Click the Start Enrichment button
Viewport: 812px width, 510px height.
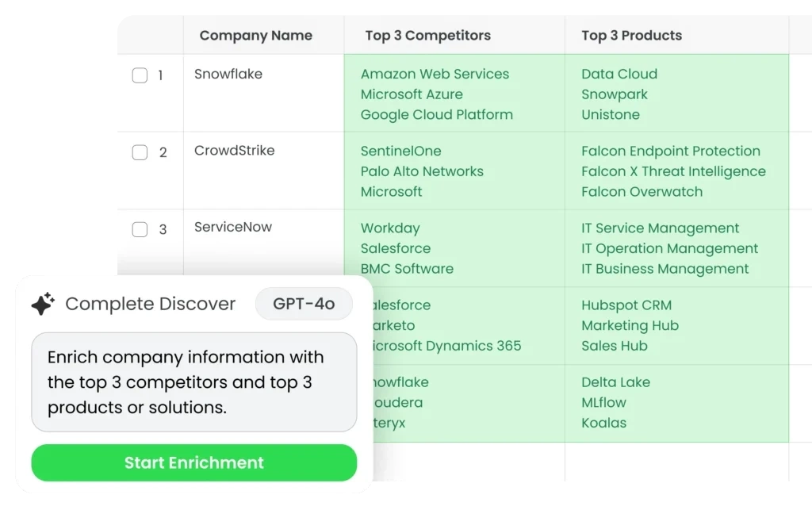coord(194,462)
